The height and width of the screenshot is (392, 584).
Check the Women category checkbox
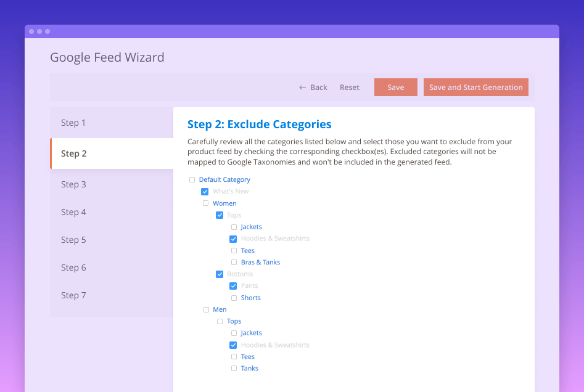pos(205,203)
